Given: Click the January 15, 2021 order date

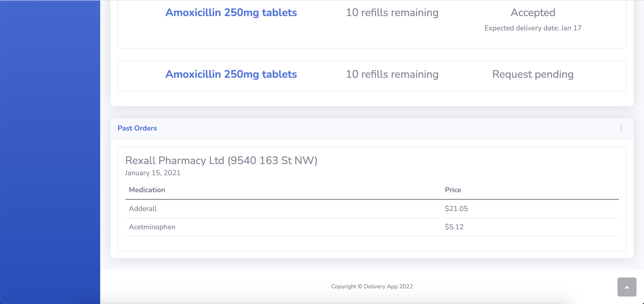Looking at the screenshot, I should coord(153,173).
